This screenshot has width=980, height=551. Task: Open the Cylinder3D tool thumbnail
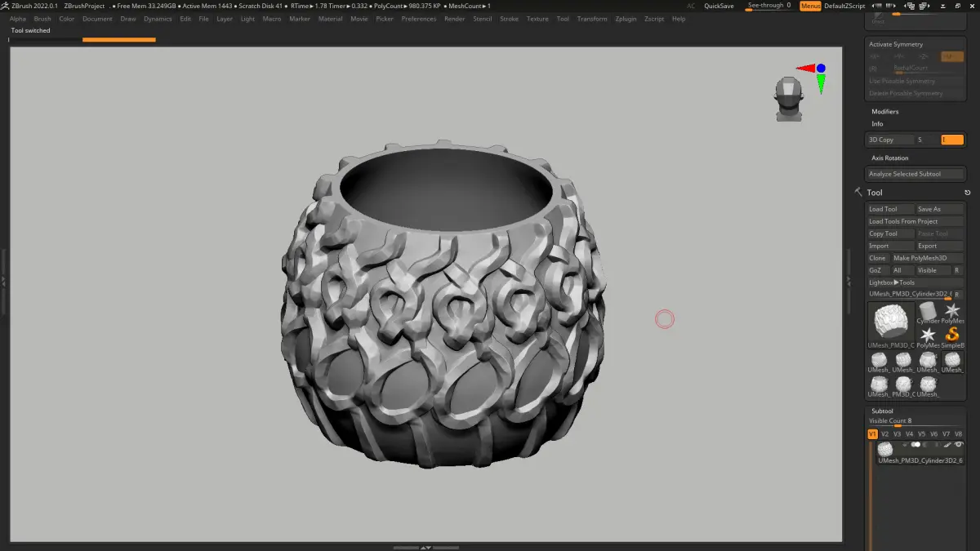click(x=928, y=313)
